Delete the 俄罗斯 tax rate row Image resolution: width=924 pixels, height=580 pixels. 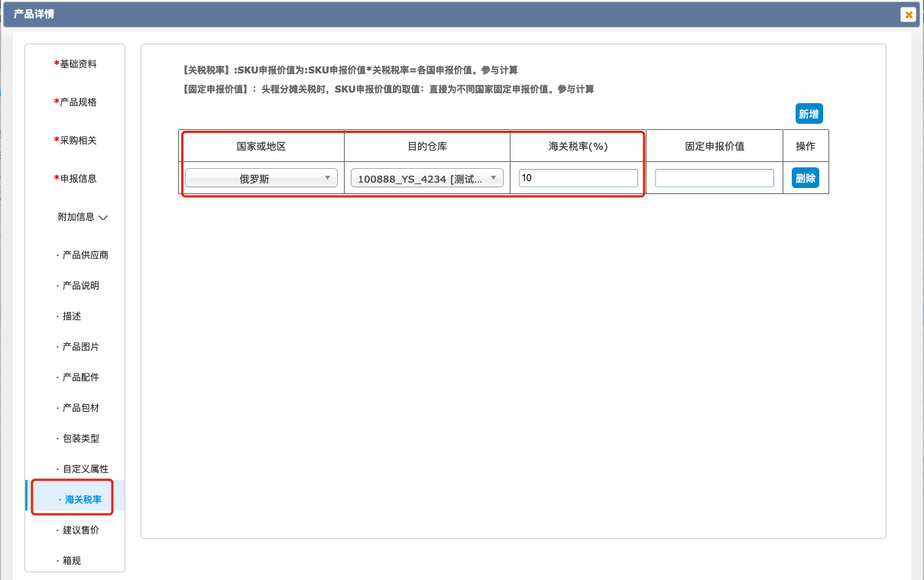tap(806, 178)
